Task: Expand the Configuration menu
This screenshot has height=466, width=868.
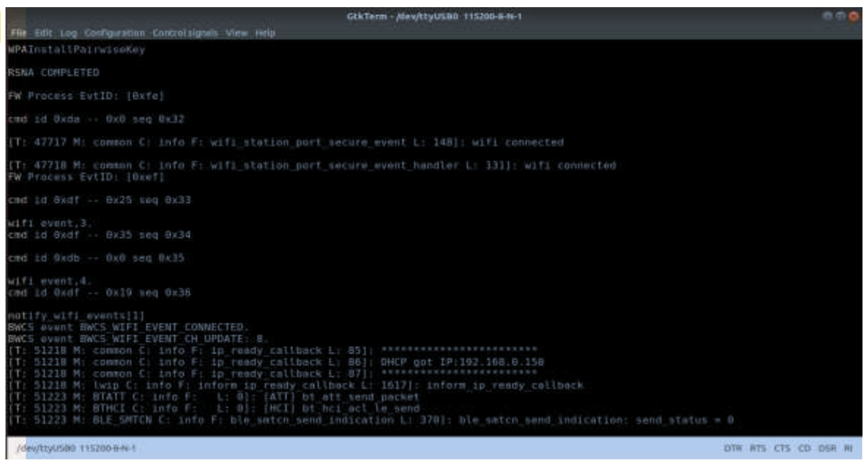Action: click(114, 33)
